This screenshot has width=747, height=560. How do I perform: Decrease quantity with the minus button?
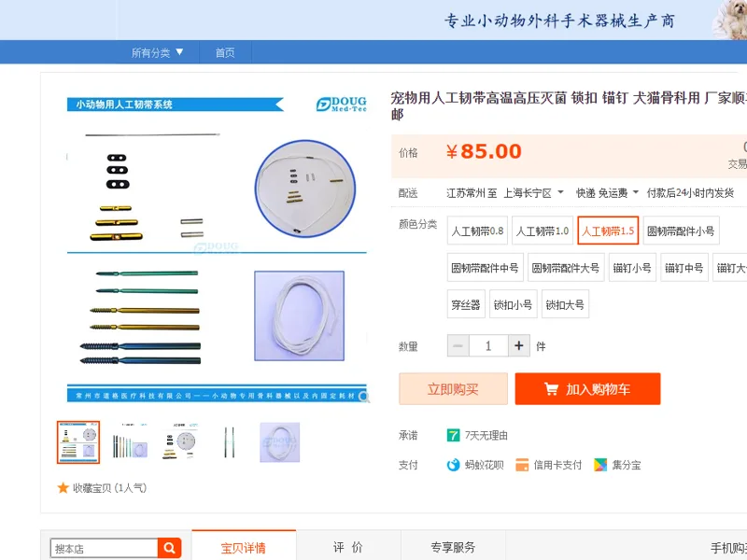(458, 345)
